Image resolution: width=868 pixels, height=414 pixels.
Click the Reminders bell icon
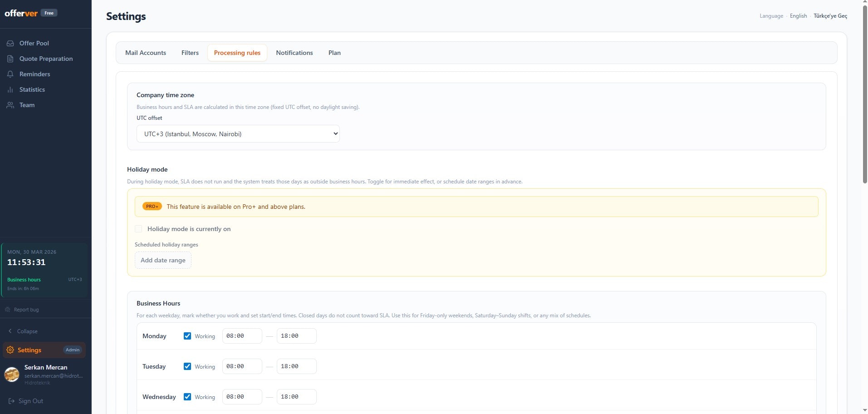10,74
